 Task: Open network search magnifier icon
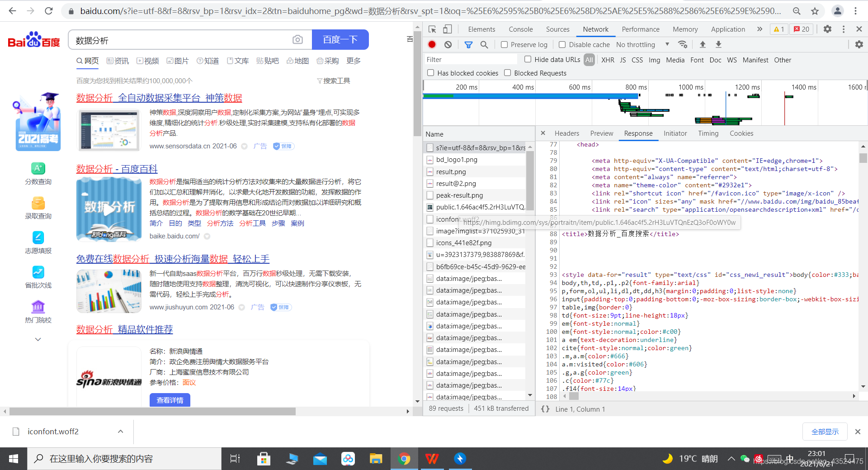tap(484, 44)
